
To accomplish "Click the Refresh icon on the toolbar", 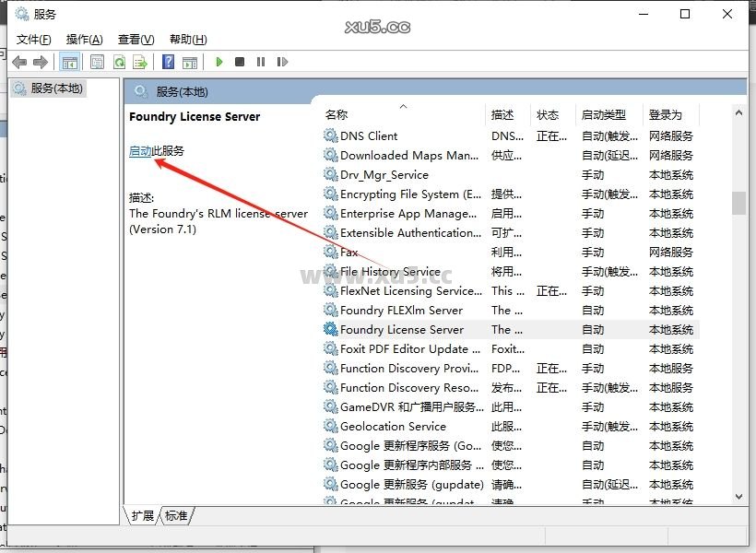I will [x=120, y=62].
